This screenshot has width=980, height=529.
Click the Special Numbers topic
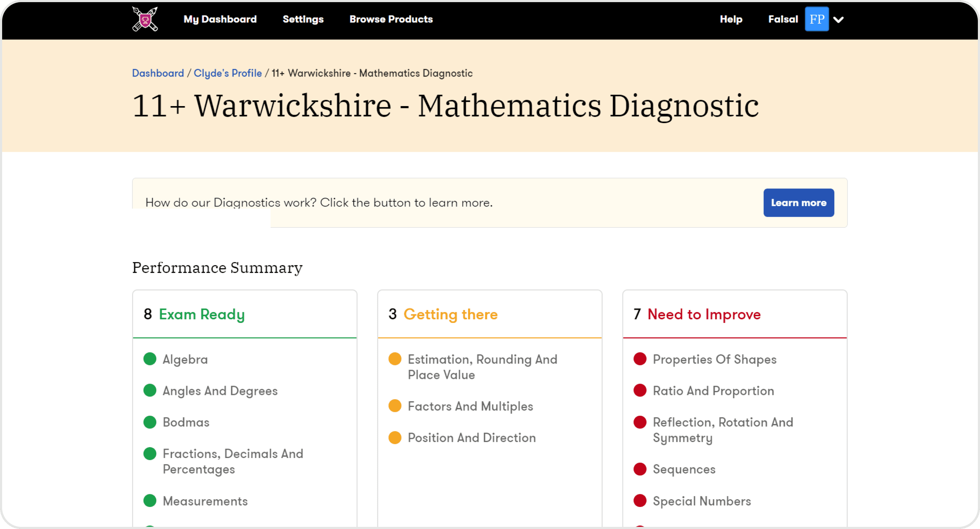(x=702, y=501)
